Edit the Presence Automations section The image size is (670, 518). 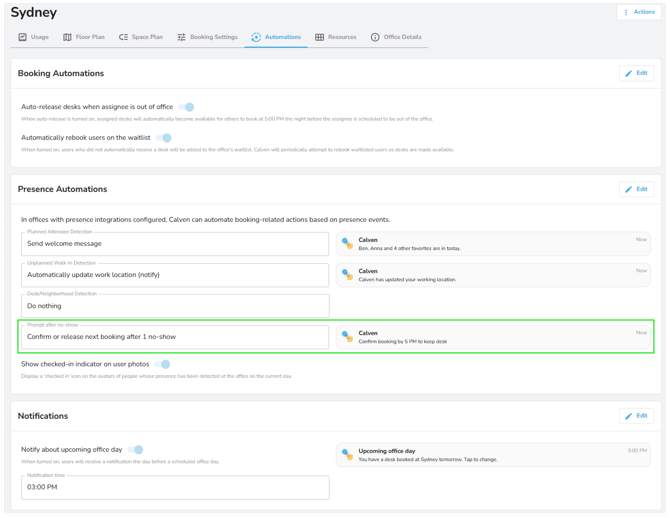point(636,189)
